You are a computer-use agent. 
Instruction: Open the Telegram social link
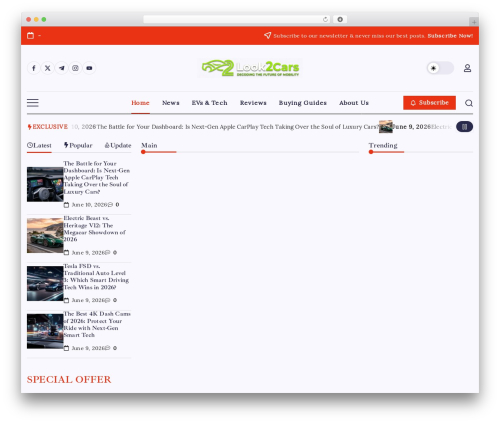coord(62,68)
